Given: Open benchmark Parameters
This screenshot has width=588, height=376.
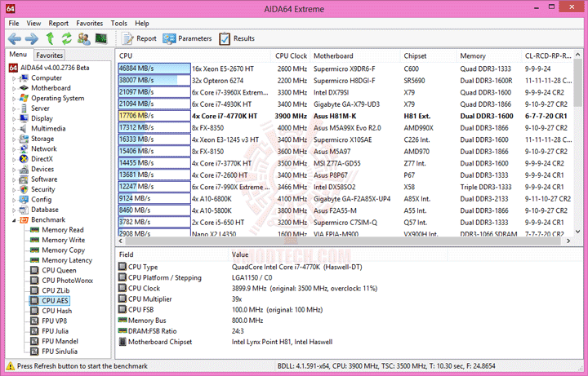Looking at the screenshot, I should (x=187, y=38).
